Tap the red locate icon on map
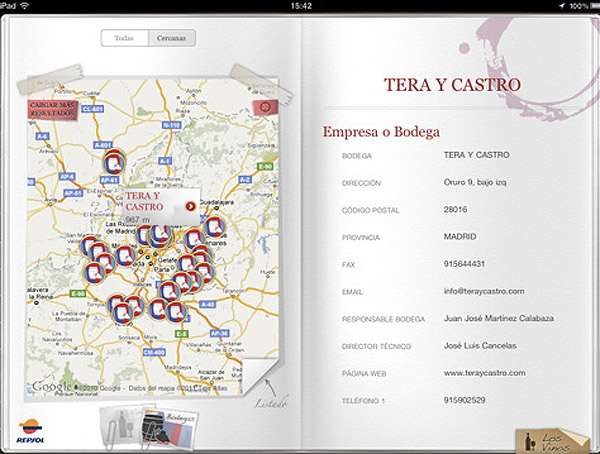Viewport: 600px width, 454px height. click(x=266, y=106)
